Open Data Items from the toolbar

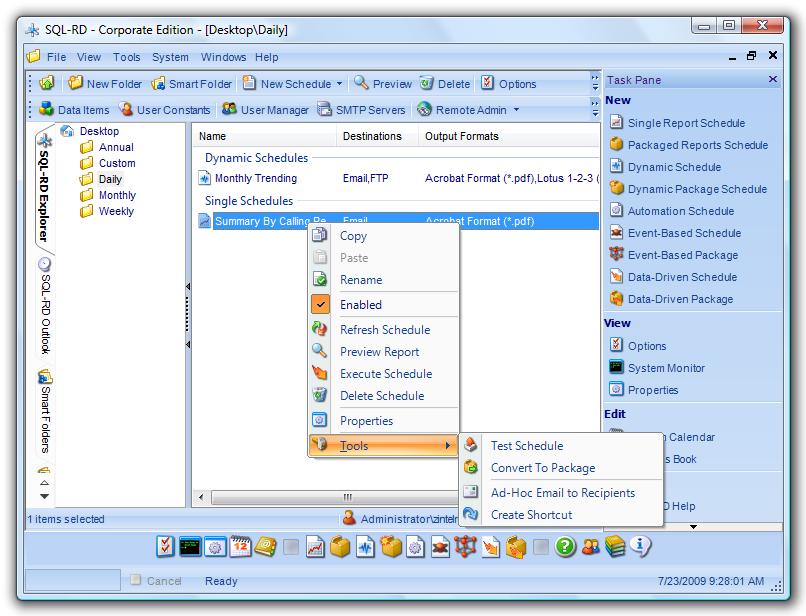(75, 110)
